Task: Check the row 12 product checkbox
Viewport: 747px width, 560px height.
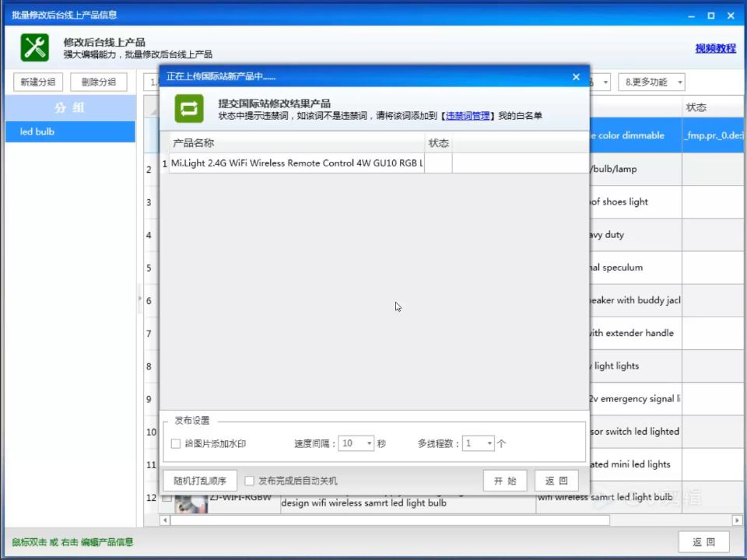Action: (167, 499)
